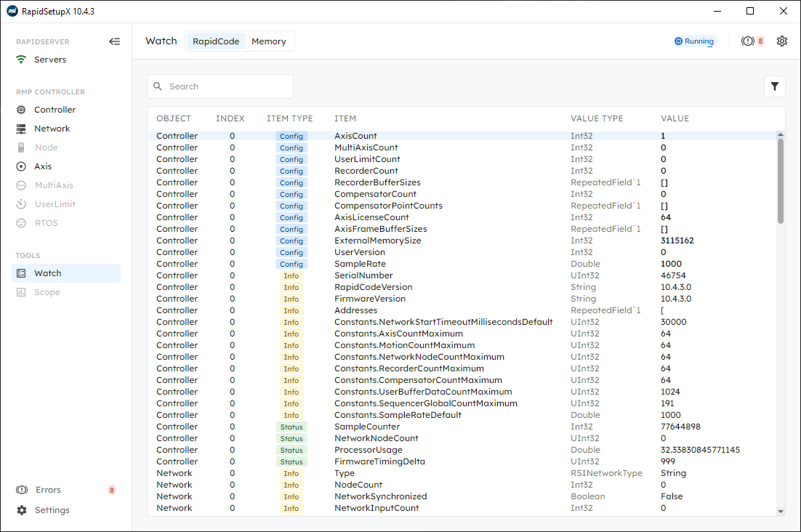801x532 pixels.
Task: Open the Network page
Action: pyautogui.click(x=52, y=129)
